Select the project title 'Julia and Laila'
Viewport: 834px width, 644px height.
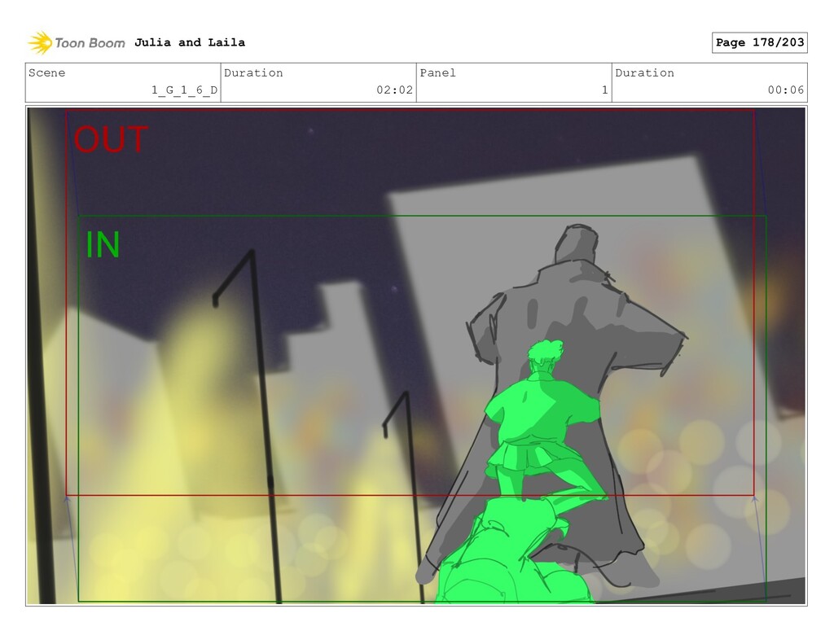coord(190,42)
